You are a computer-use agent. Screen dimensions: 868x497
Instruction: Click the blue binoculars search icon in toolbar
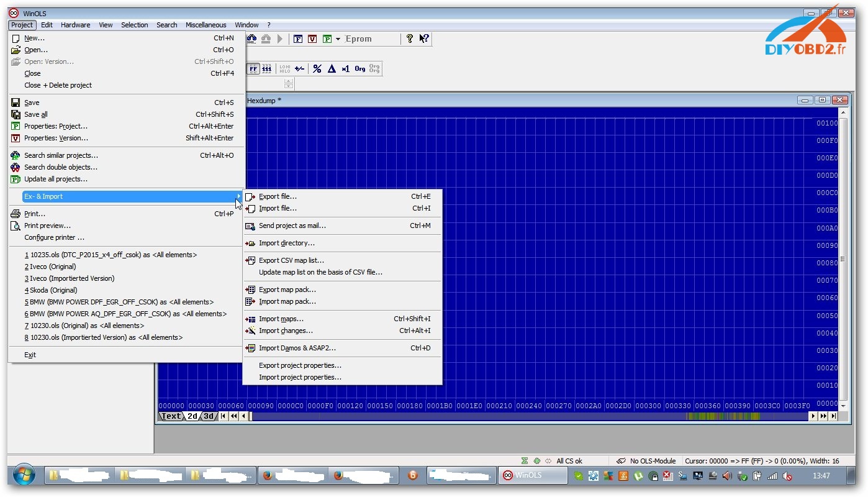[x=251, y=39]
